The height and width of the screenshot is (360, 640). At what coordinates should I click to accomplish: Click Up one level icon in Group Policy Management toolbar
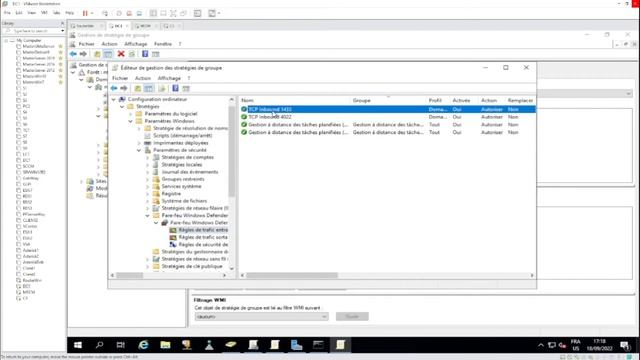point(97,54)
